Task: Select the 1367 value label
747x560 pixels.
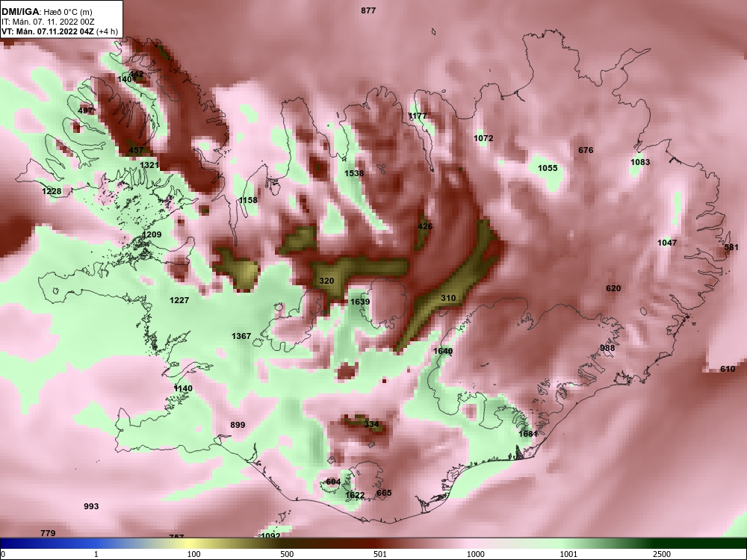Action: (241, 336)
